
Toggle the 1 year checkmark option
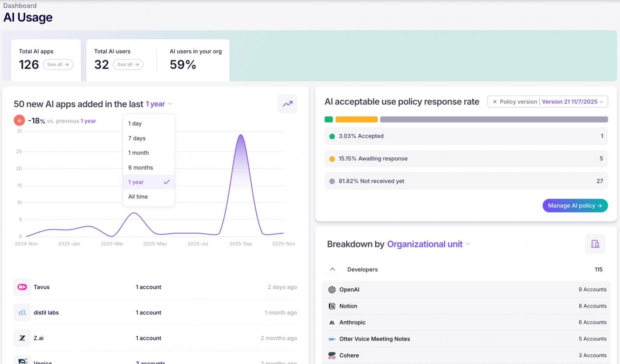pos(166,182)
